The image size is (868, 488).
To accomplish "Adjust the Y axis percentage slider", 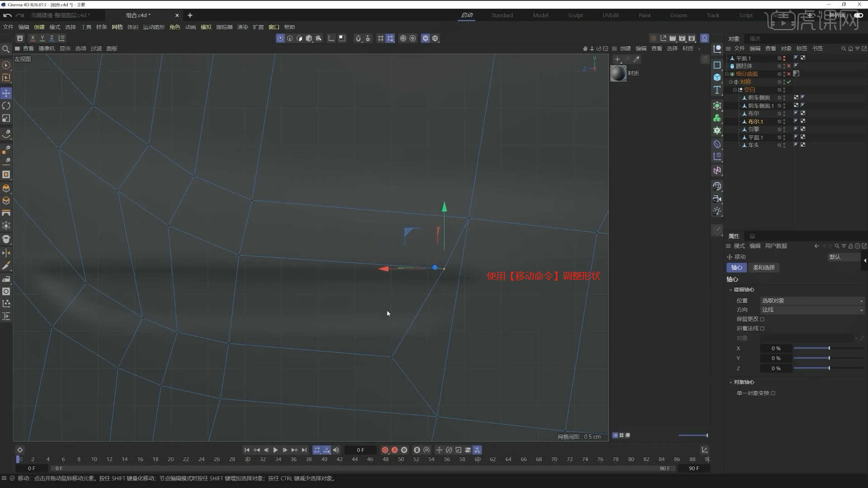I will click(829, 358).
